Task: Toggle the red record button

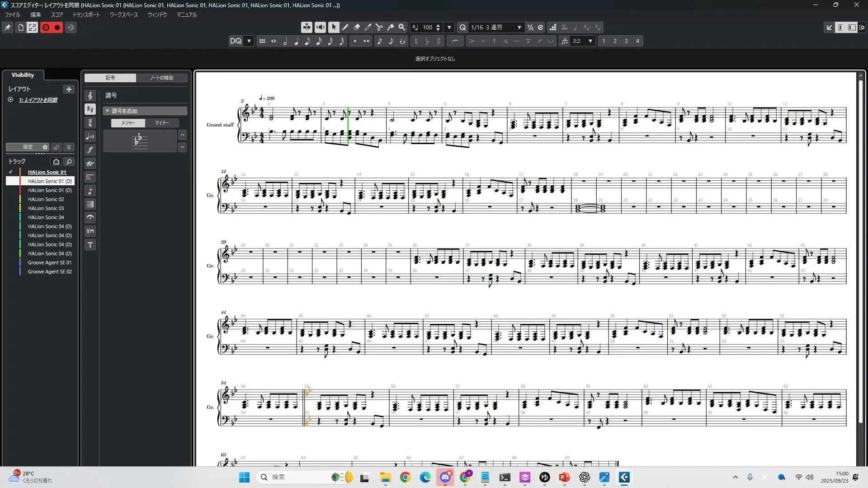Action: (57, 28)
